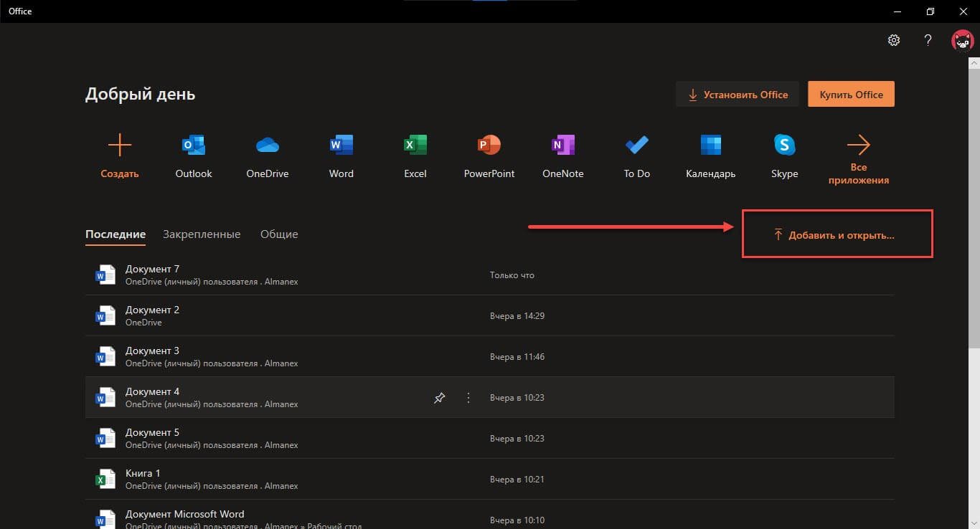This screenshot has width=980, height=529.
Task: Open PowerPoint app
Action: click(x=489, y=146)
